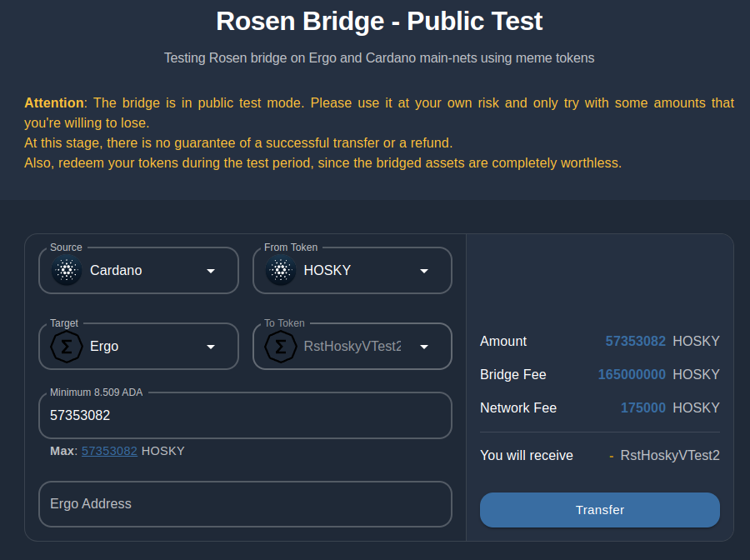Screen dimensions: 750x560
Task: Click the 'To Token' field label
Action: [x=285, y=323]
